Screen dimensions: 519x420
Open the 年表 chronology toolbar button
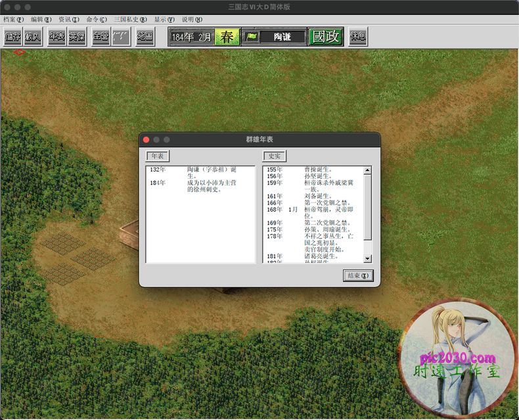[56, 36]
